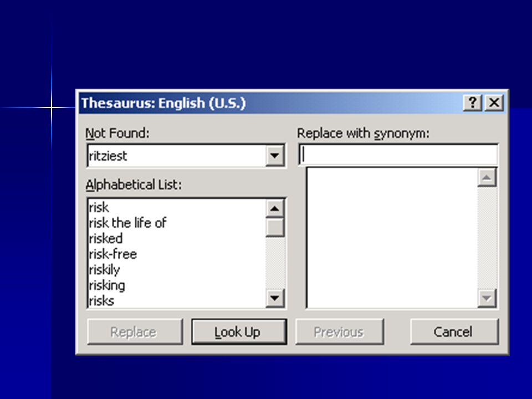Click synonym list scroll up arrow
This screenshot has height=399, width=532.
(487, 177)
